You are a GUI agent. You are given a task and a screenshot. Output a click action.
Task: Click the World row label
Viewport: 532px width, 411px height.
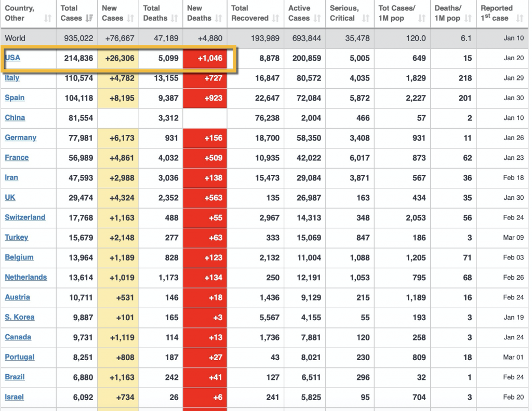point(15,38)
